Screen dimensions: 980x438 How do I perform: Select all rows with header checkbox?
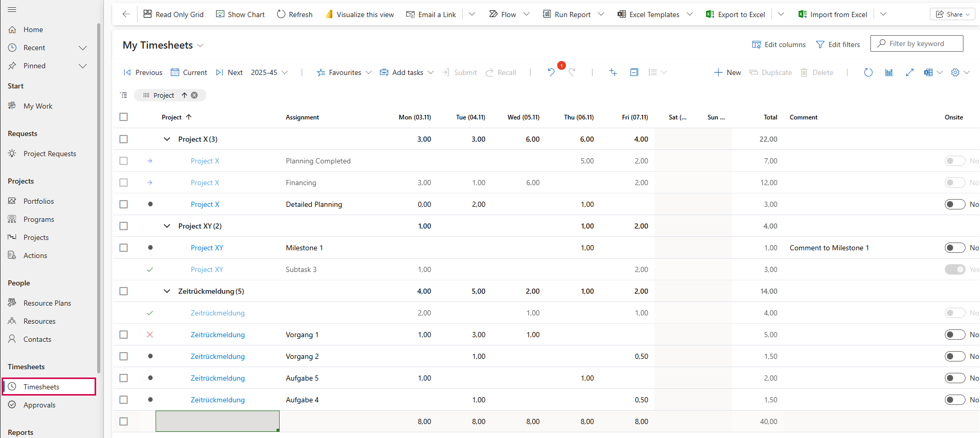pyautogui.click(x=124, y=117)
